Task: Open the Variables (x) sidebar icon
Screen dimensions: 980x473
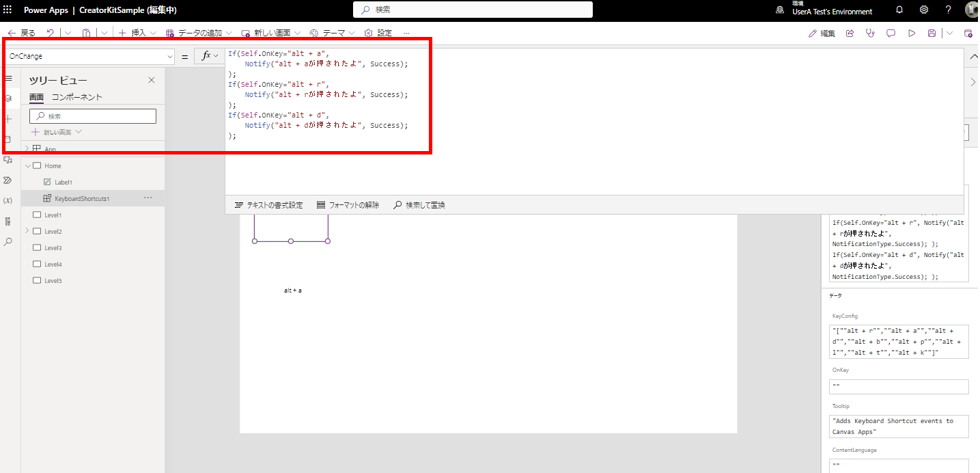Action: click(x=8, y=200)
